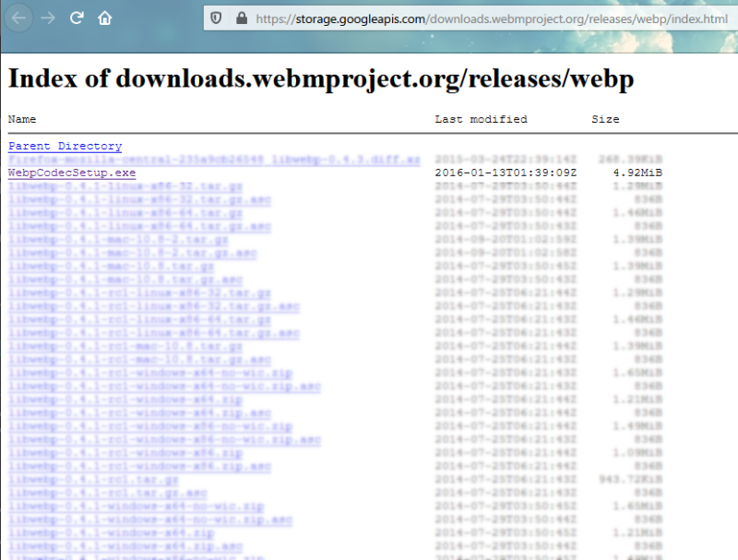Reload the current page
Screen dimensions: 738x560
click(x=77, y=18)
